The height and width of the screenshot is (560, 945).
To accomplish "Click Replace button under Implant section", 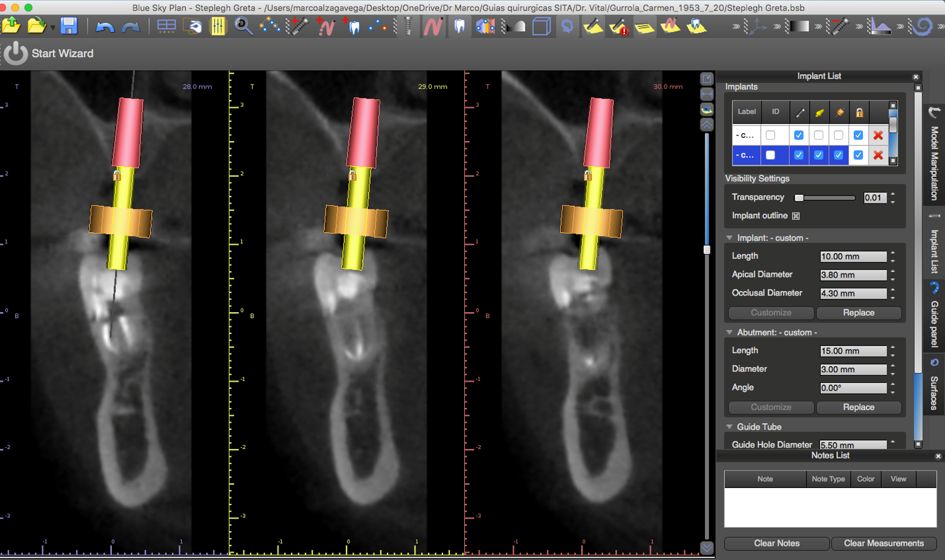I will (x=859, y=313).
